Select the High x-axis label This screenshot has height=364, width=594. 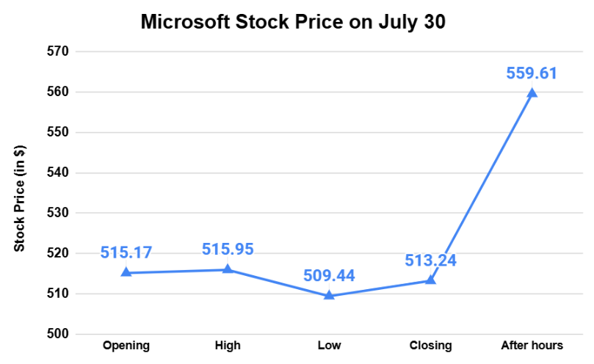(228, 345)
